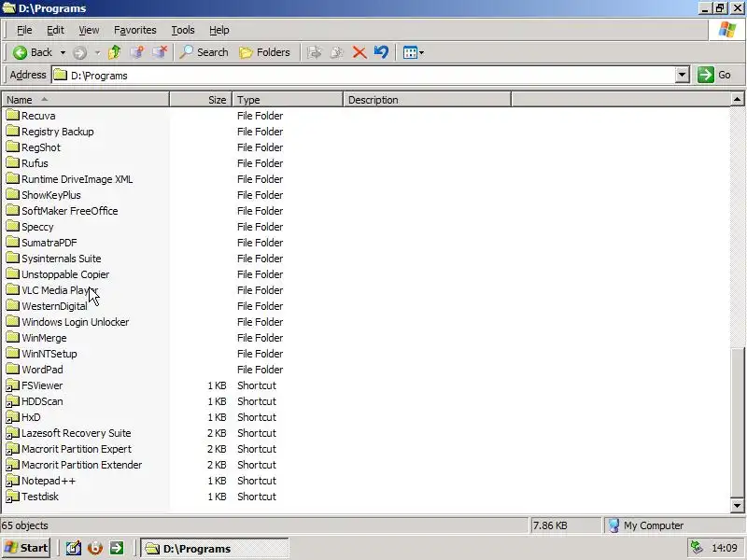Click the orange quick launch icon
The width and height of the screenshot is (747, 560).
pos(95,548)
